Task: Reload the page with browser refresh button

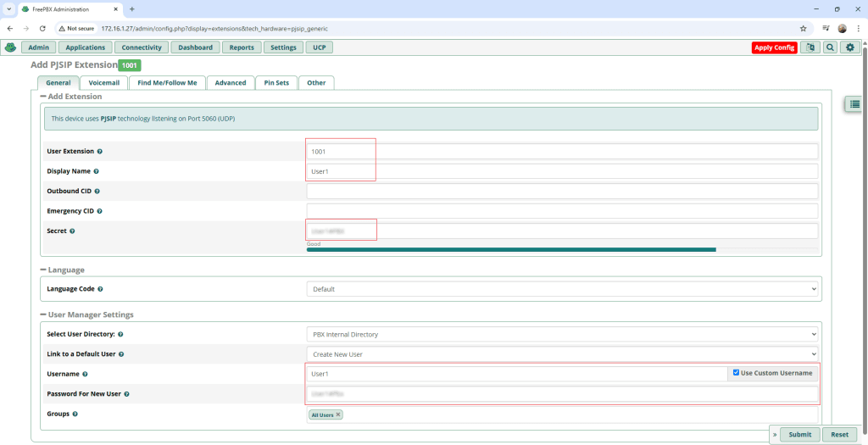Action: (x=42, y=28)
